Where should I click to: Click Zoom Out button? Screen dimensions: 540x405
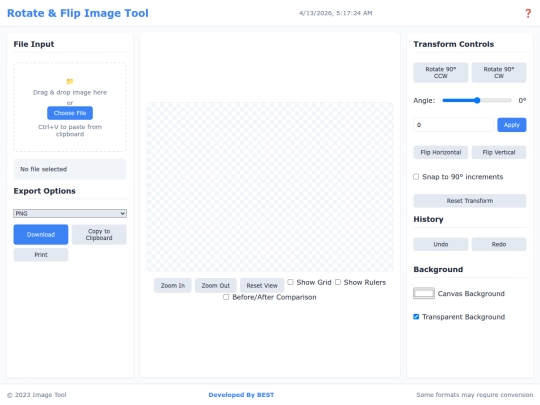point(216,285)
